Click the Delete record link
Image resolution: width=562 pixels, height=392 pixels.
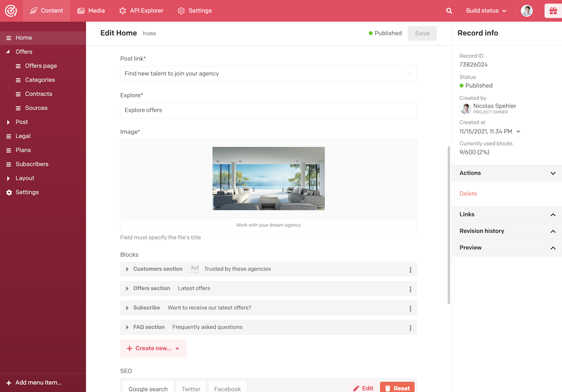(468, 193)
